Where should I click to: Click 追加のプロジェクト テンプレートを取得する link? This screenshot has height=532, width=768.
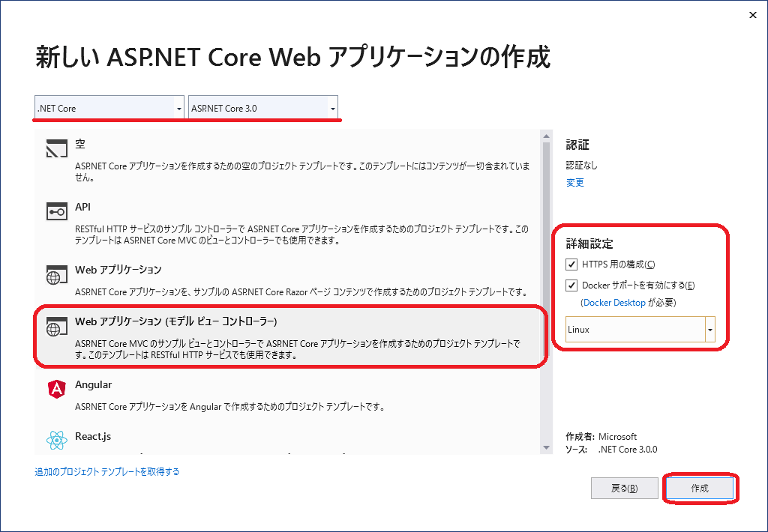click(x=107, y=472)
